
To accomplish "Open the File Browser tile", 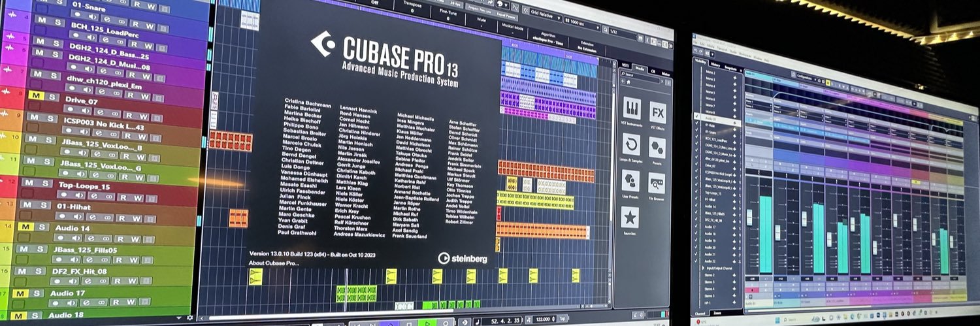I will [656, 185].
